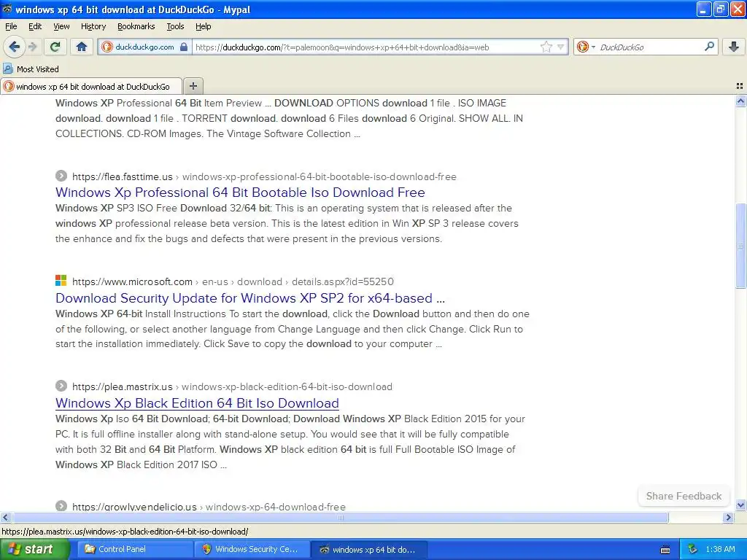Click the Share Feedback button

click(684, 496)
